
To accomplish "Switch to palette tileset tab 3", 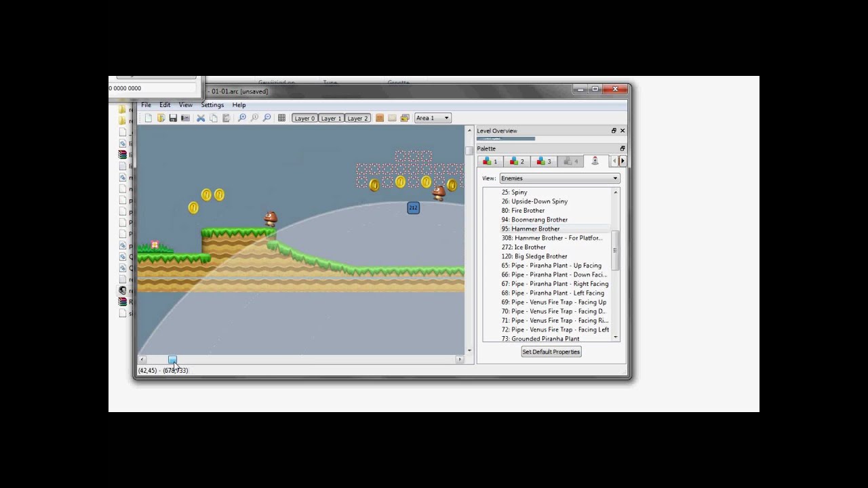I will tap(544, 161).
